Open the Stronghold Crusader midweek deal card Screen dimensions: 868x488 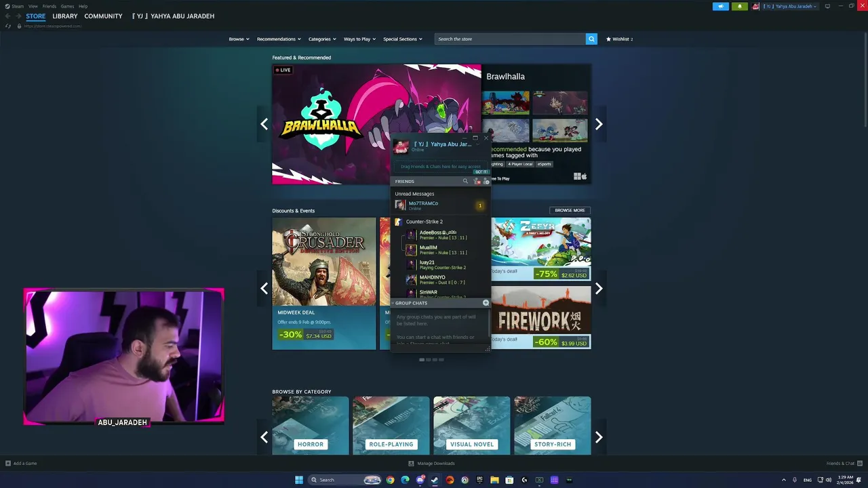(x=324, y=283)
